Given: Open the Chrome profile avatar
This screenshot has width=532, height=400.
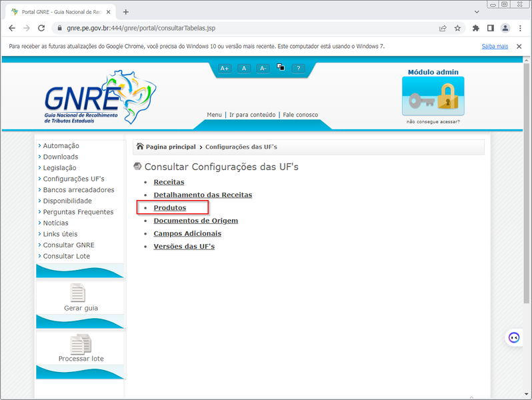Looking at the screenshot, I should click(505, 28).
